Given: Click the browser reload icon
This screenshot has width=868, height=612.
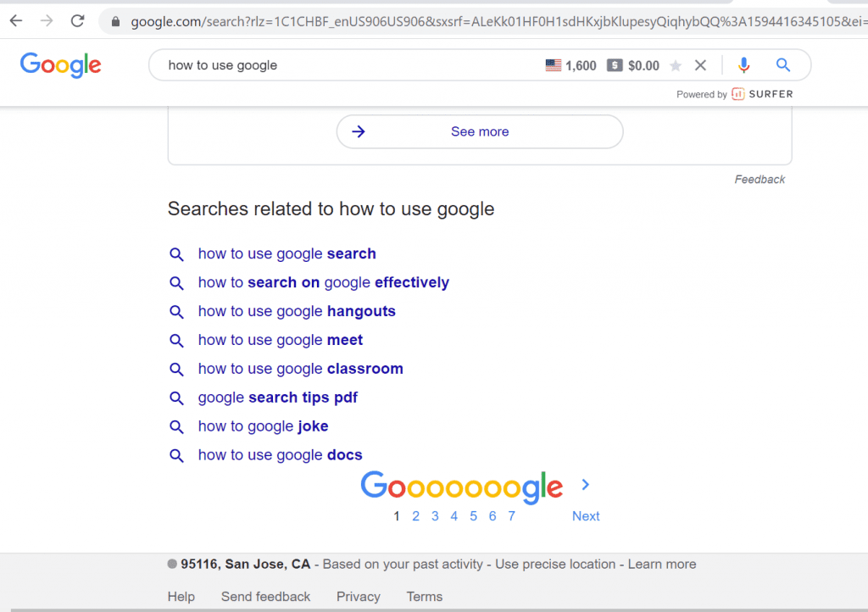Looking at the screenshot, I should (76, 20).
